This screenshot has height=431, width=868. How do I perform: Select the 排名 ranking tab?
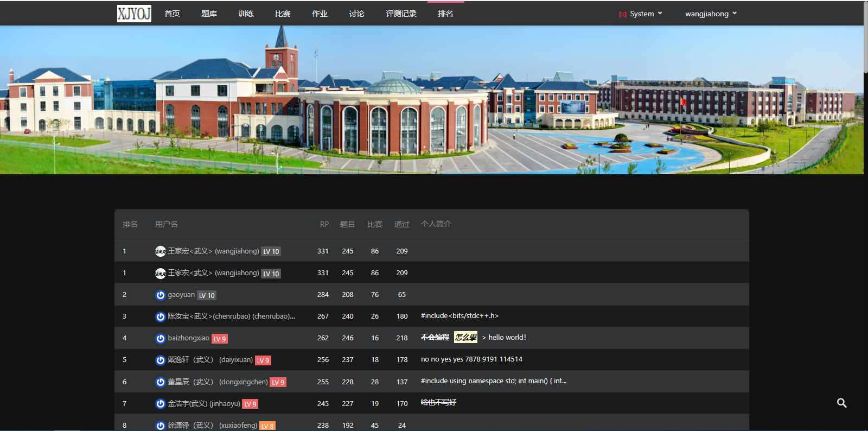click(445, 14)
